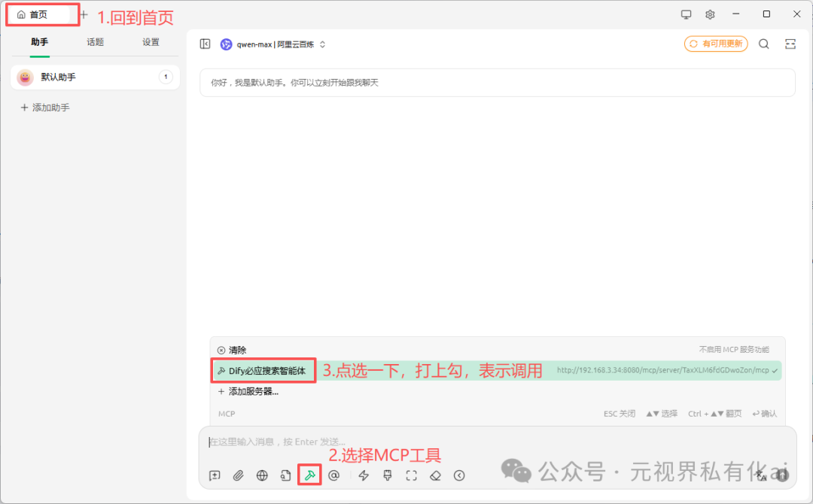The width and height of the screenshot is (813, 504).
Task: Go to 首页 via the home menu item
Action: [36, 14]
